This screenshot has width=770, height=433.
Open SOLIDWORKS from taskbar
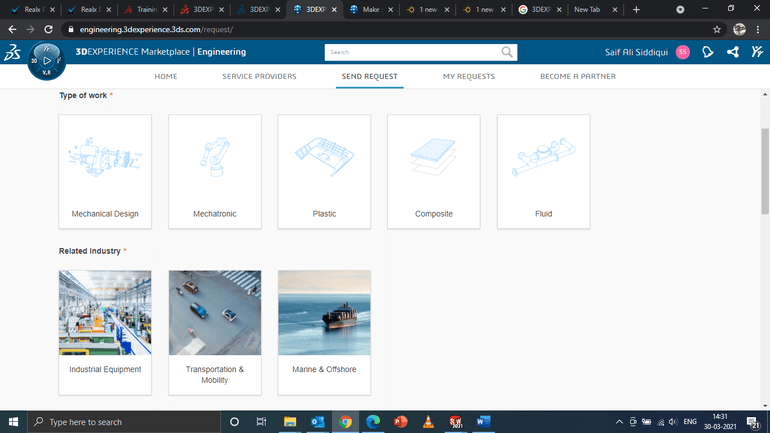tap(456, 422)
